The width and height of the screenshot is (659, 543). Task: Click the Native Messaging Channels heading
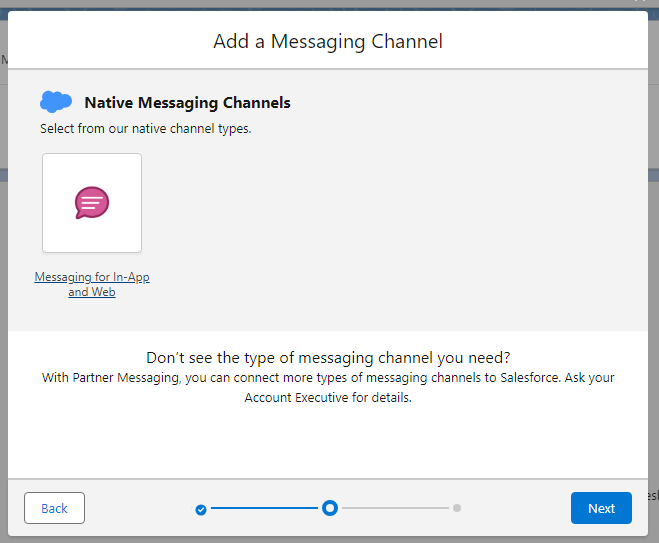[x=187, y=103]
